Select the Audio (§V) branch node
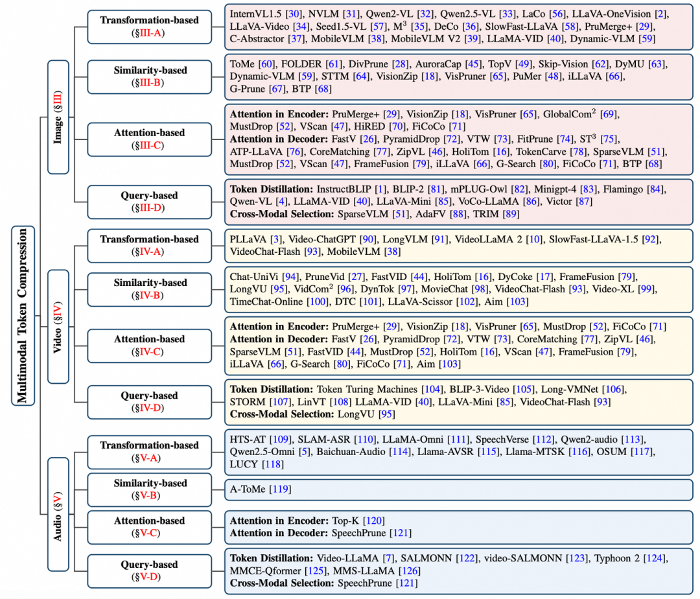The height and width of the screenshot is (599, 700). pyautogui.click(x=58, y=514)
